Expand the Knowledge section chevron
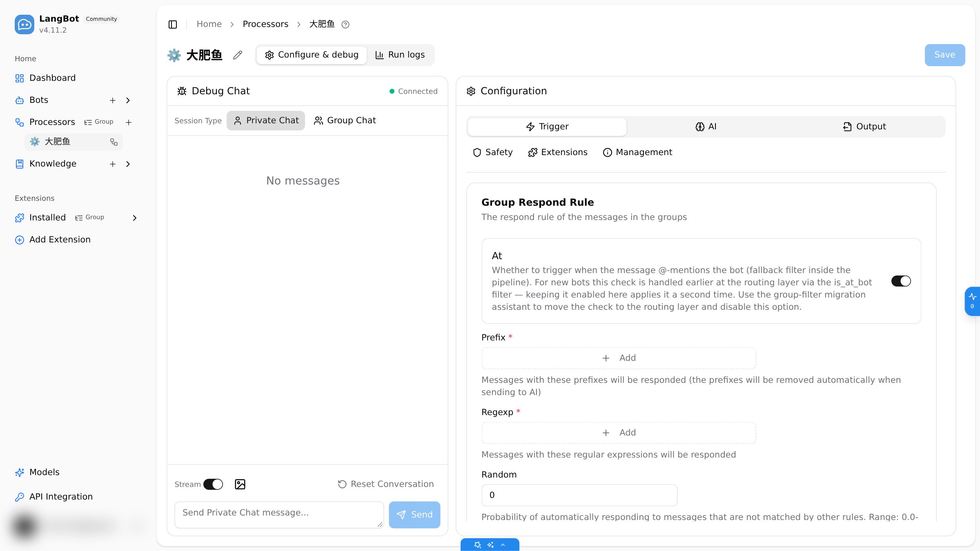 tap(128, 164)
